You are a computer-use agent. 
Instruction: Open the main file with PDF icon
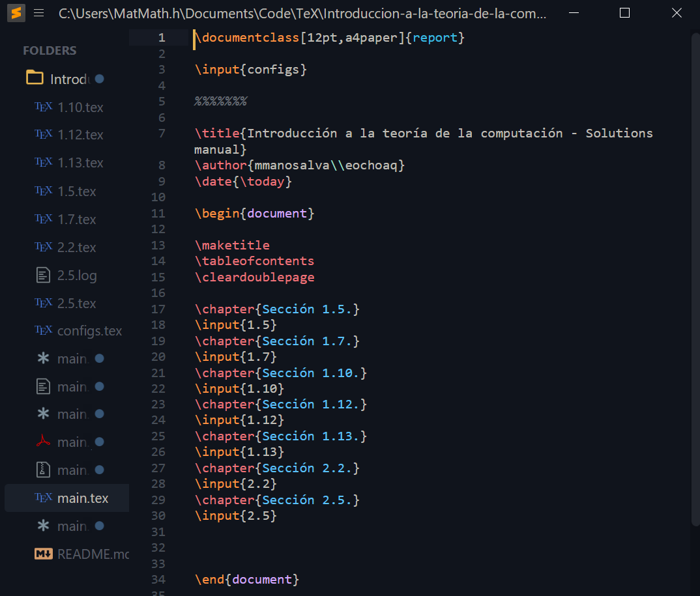[x=73, y=442]
